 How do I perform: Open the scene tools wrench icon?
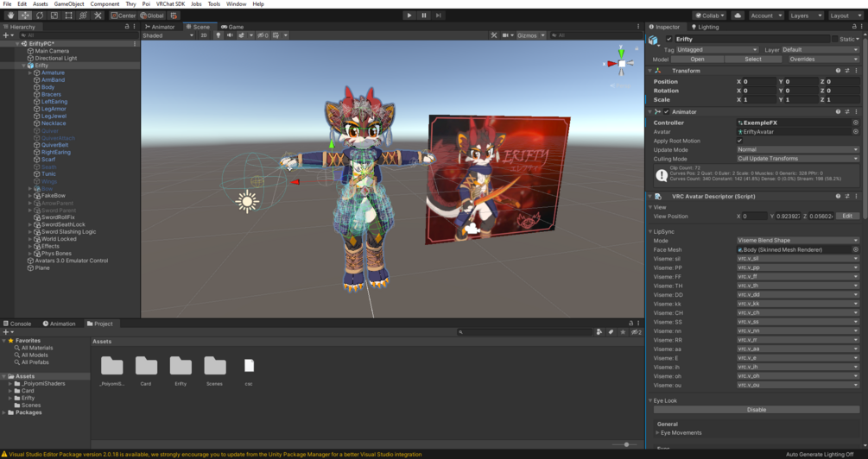click(494, 35)
